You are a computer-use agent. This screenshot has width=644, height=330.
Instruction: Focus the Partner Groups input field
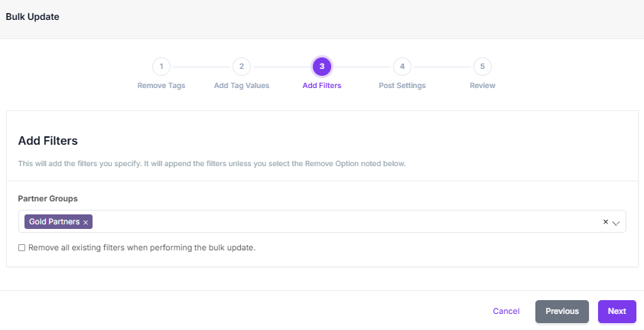tap(322, 221)
